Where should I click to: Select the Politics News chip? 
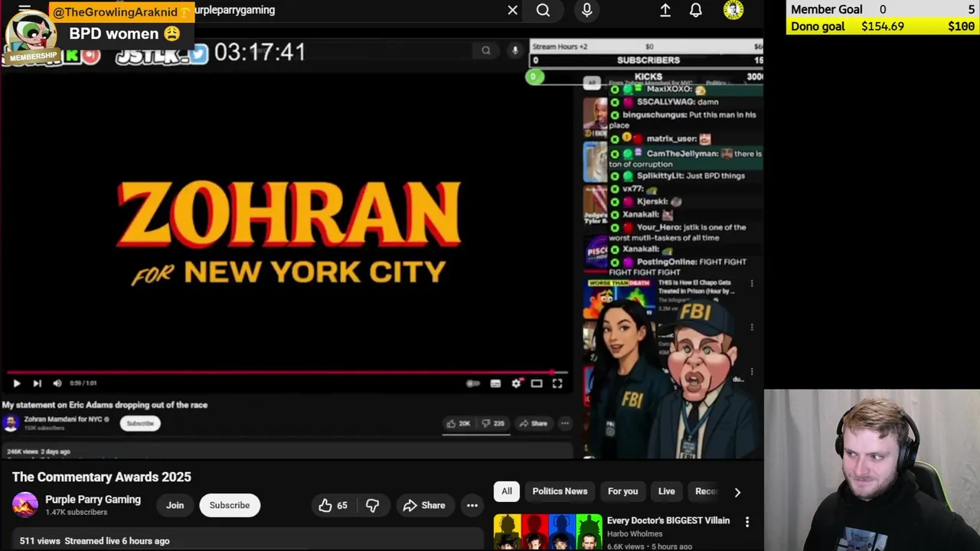click(x=560, y=491)
